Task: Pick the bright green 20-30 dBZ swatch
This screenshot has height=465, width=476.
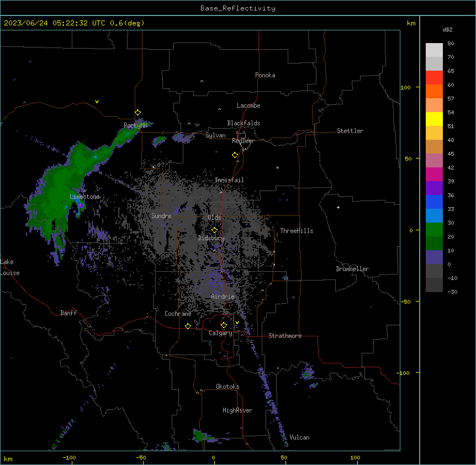Action: (x=434, y=230)
